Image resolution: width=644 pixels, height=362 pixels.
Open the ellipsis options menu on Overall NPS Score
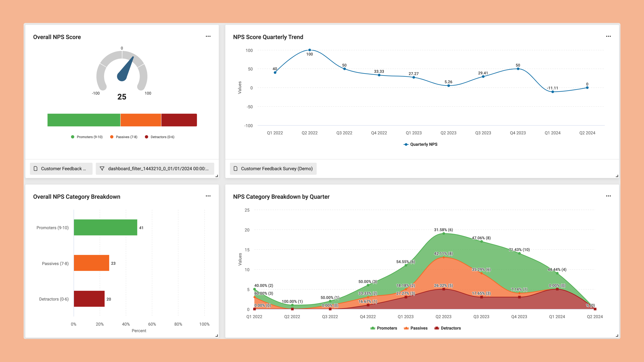208,36
